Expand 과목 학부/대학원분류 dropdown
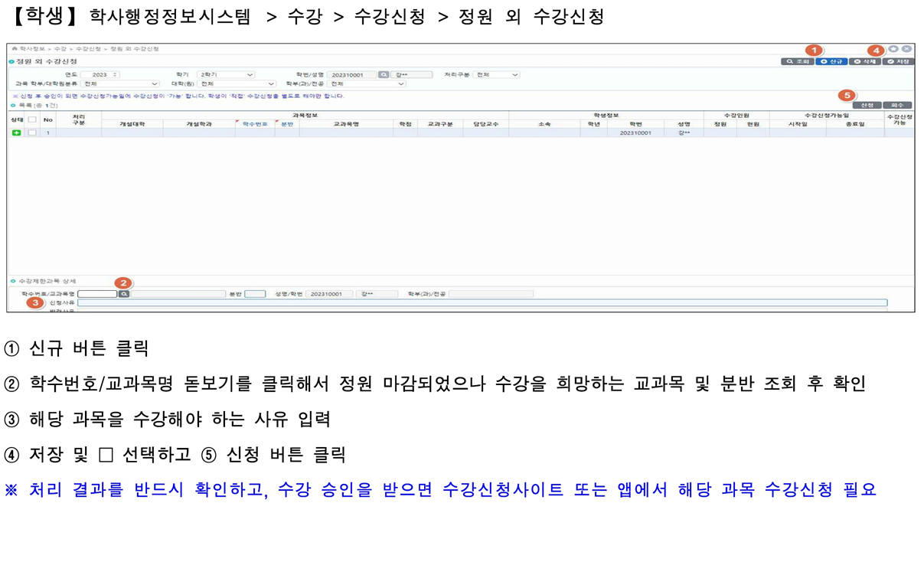This screenshot has width=924, height=588. point(120,84)
